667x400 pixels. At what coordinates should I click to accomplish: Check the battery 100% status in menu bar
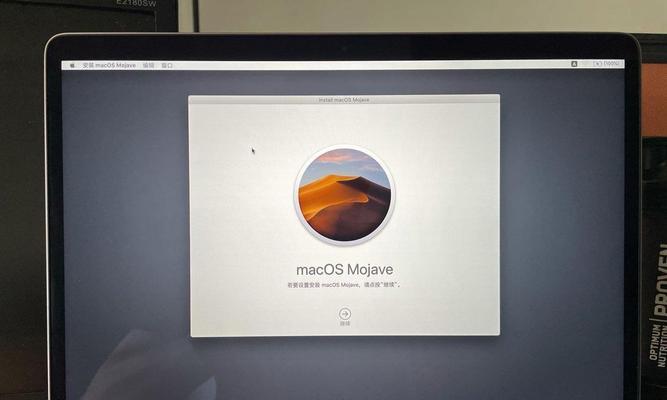point(607,64)
